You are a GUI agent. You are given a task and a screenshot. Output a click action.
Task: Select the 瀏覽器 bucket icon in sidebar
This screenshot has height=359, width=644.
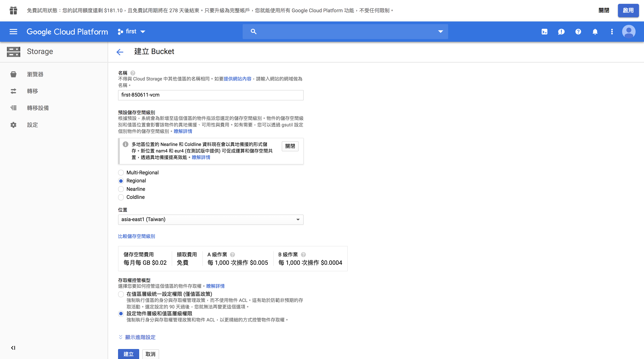13,74
